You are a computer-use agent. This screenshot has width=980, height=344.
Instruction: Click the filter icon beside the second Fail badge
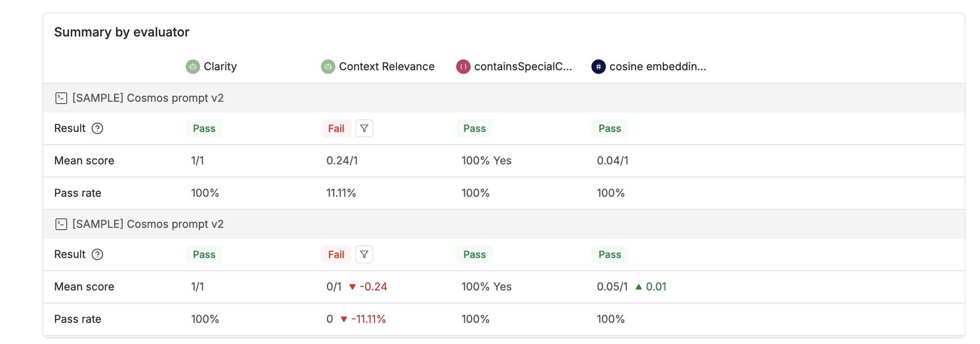364,254
